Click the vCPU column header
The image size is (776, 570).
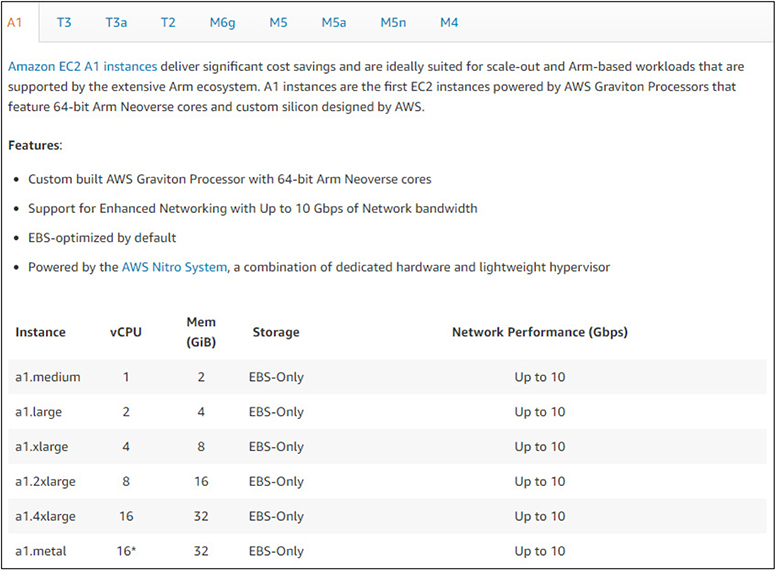point(126,332)
